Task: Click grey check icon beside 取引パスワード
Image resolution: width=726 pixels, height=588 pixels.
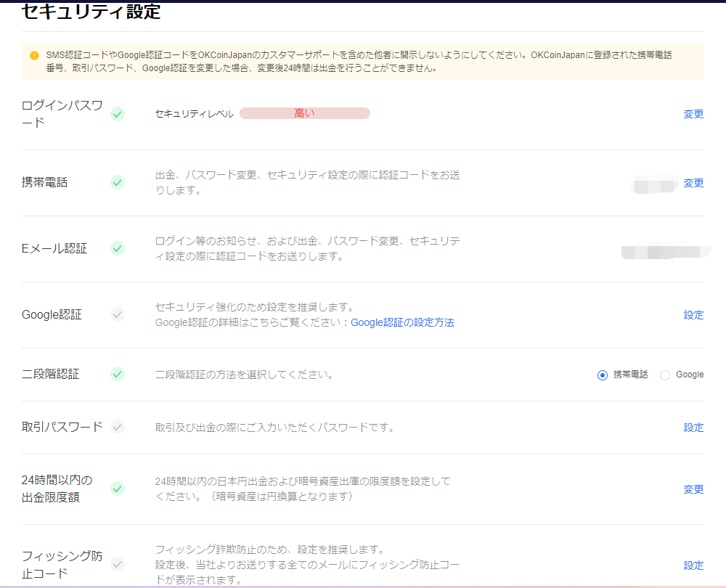Action: coord(118,427)
